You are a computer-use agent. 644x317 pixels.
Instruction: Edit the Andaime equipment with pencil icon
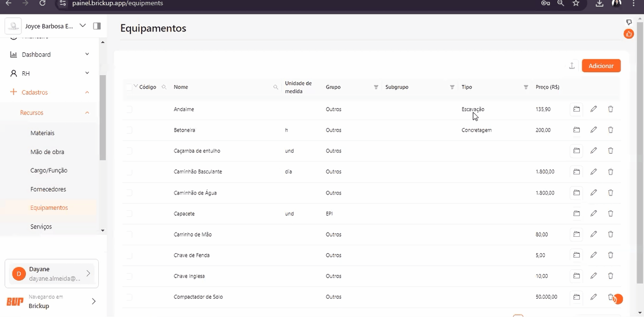pyautogui.click(x=594, y=109)
